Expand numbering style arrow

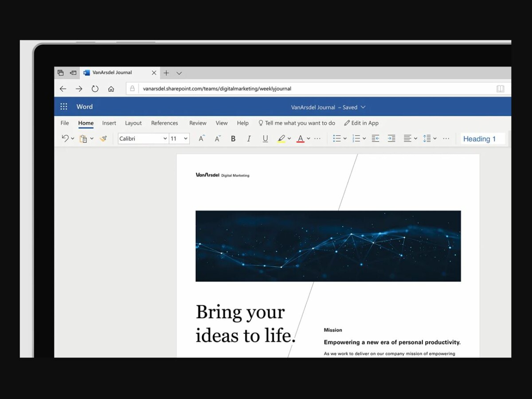pyautogui.click(x=364, y=139)
